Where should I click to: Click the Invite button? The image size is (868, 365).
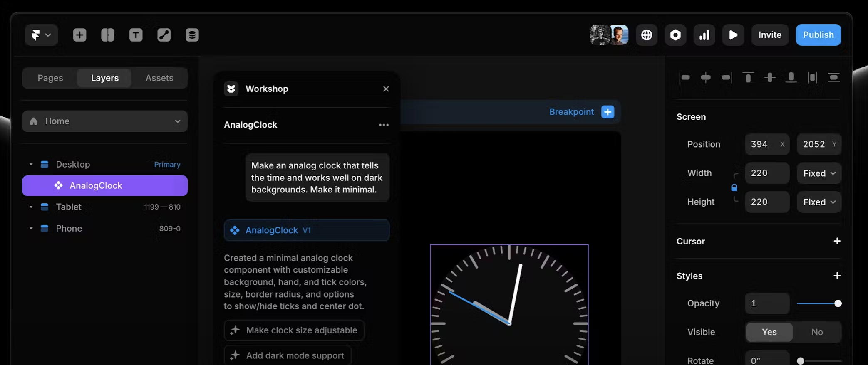pyautogui.click(x=770, y=35)
